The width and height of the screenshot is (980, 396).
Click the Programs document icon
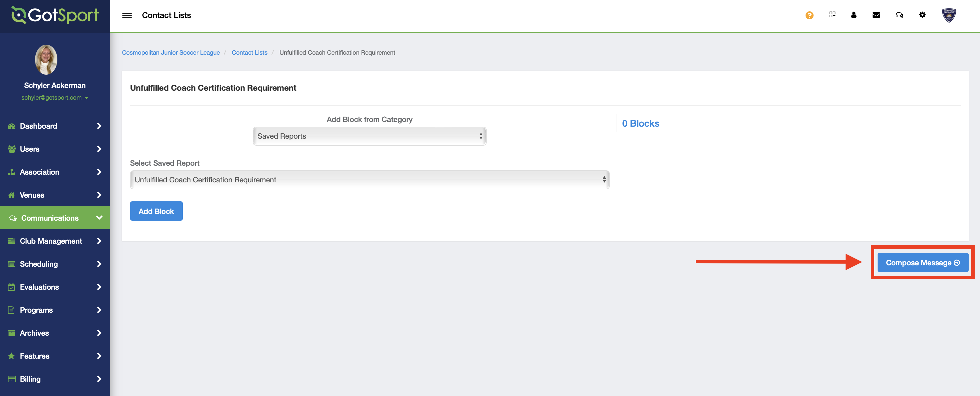pyautogui.click(x=11, y=310)
